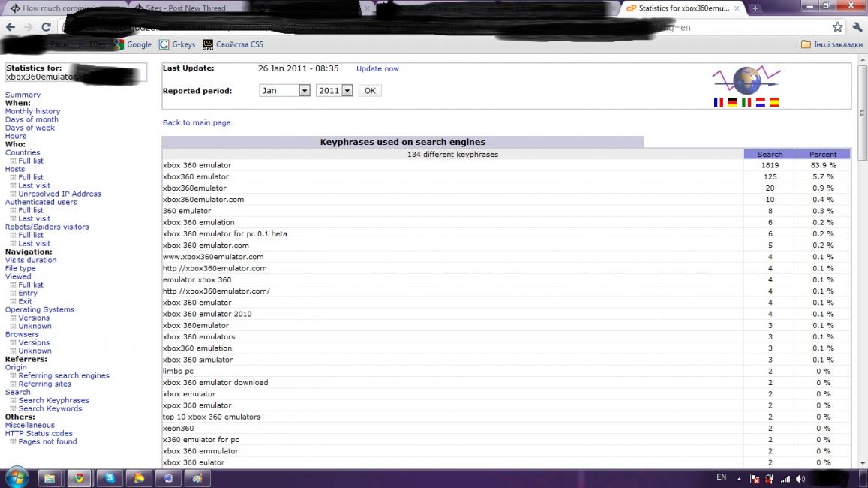Open the File type link
This screenshot has width=868, height=488.
tap(20, 268)
